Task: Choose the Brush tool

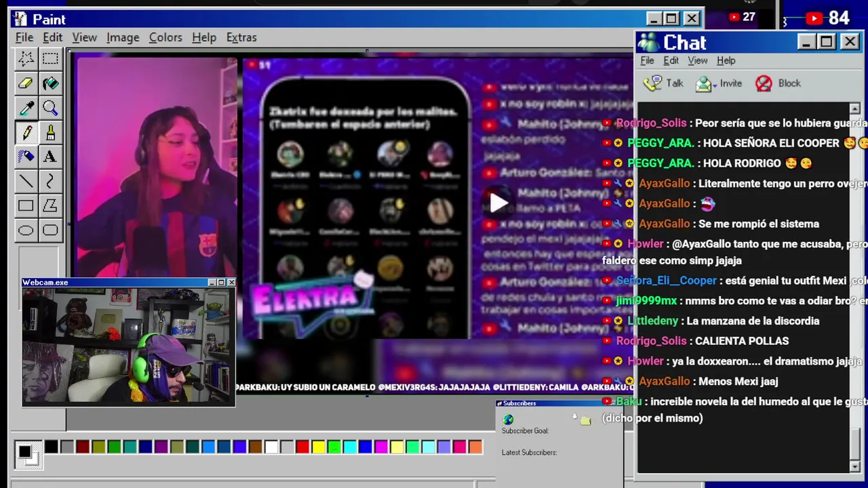Action: pos(50,132)
